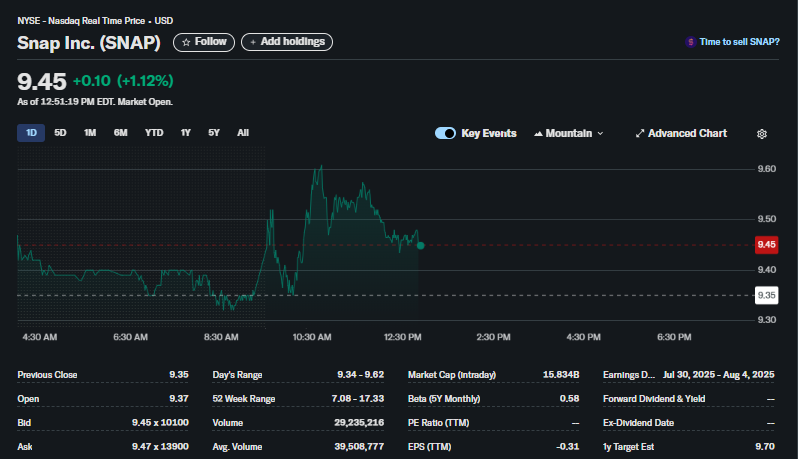798x459 pixels.
Task: Click the Volume value 29,235,216
Action: coord(359,423)
